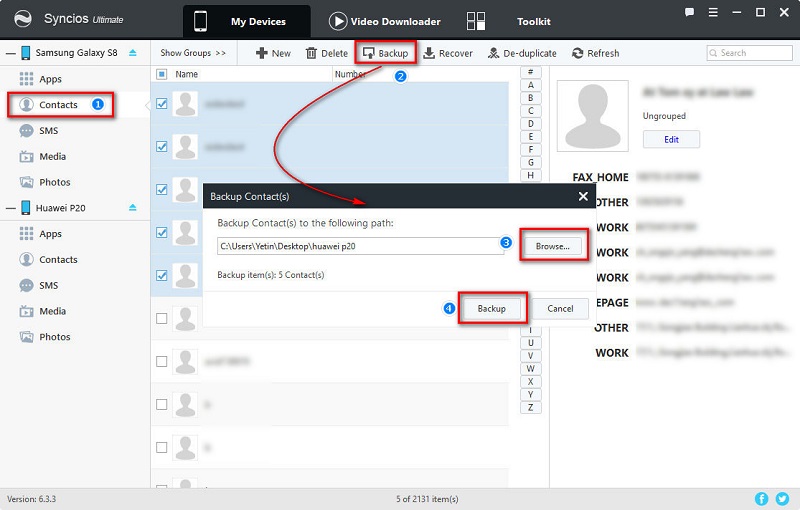Cancel the Backup Contact(s) dialog
This screenshot has width=800, height=510.
click(x=560, y=309)
